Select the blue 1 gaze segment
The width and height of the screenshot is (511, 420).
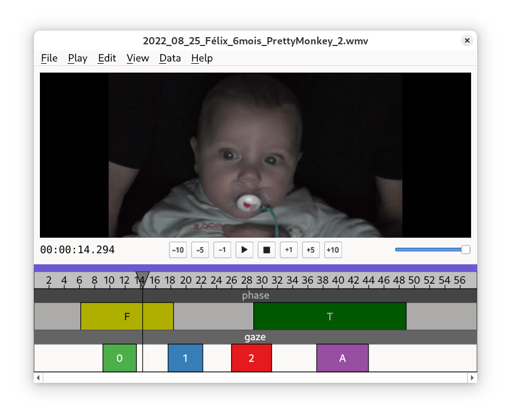coord(186,358)
